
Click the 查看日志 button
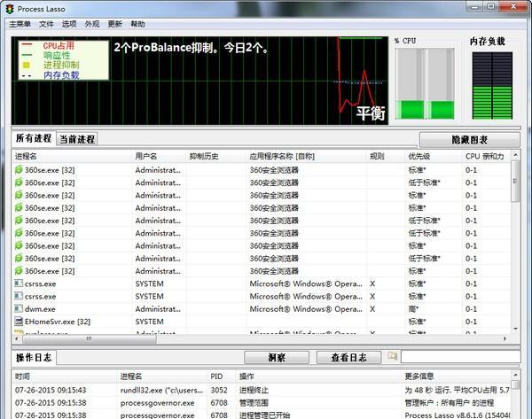[x=348, y=357]
